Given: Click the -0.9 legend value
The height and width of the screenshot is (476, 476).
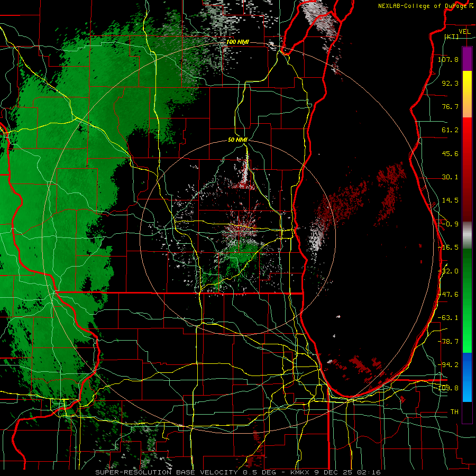Looking at the screenshot, I should (450, 224).
